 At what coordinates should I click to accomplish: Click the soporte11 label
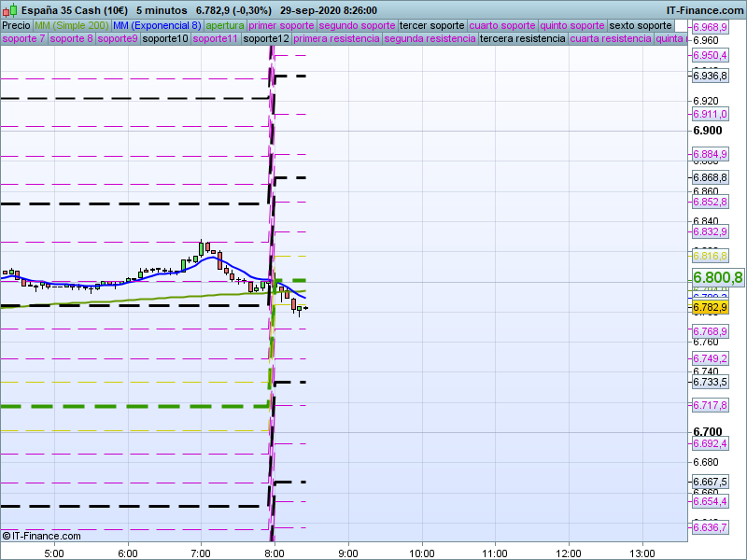click(216, 38)
